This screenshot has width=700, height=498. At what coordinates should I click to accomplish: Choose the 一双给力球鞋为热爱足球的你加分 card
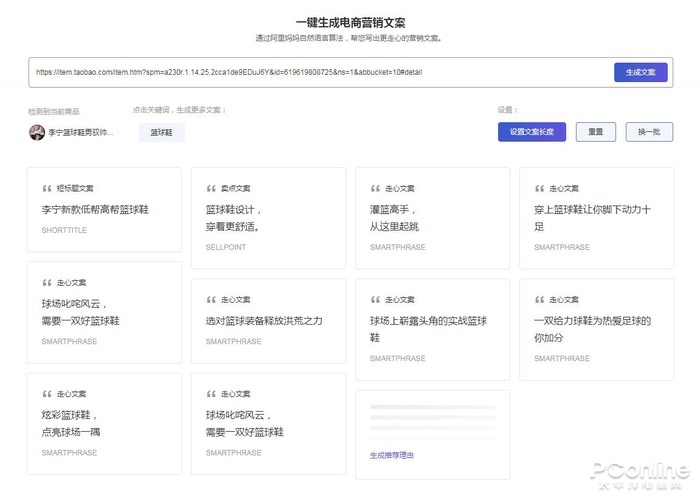[598, 327]
